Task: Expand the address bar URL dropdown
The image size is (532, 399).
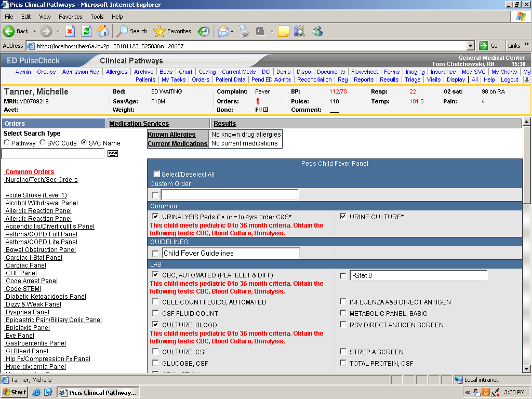Action: coord(471,46)
